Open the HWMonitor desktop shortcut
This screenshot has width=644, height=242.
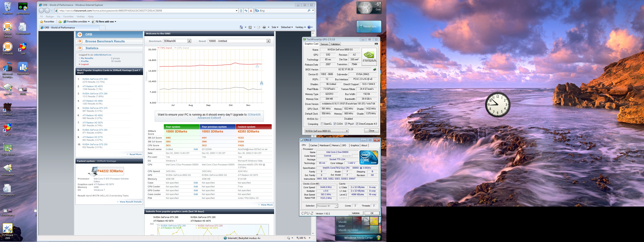point(7,170)
